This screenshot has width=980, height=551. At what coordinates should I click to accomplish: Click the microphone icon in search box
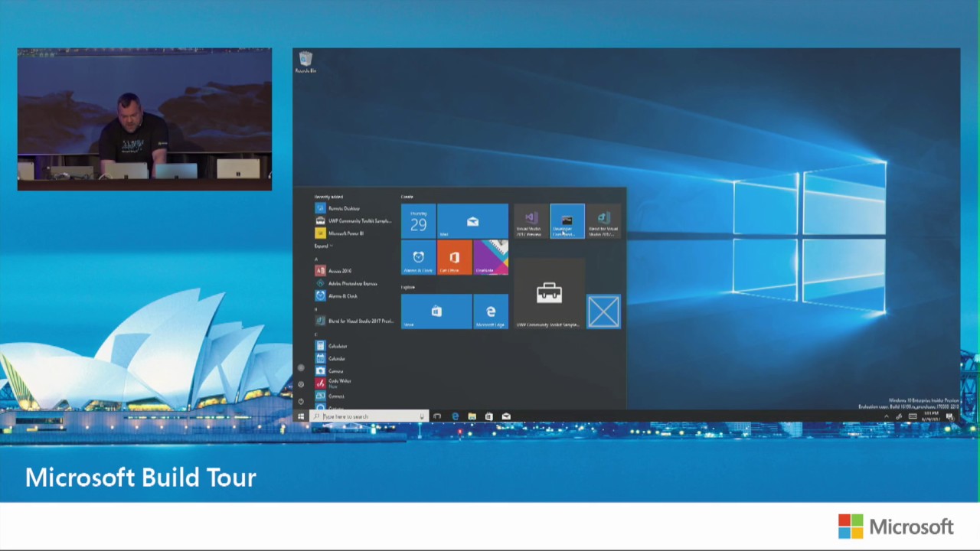tap(422, 416)
